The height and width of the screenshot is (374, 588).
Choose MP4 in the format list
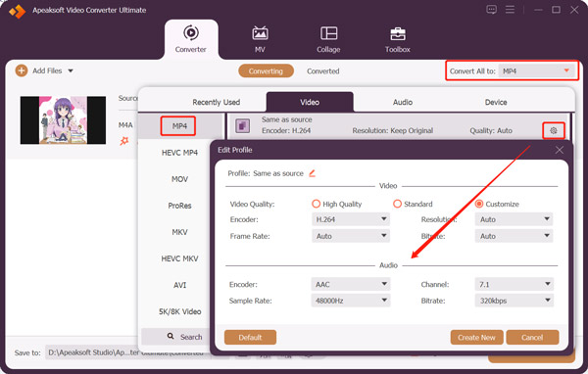(179, 126)
